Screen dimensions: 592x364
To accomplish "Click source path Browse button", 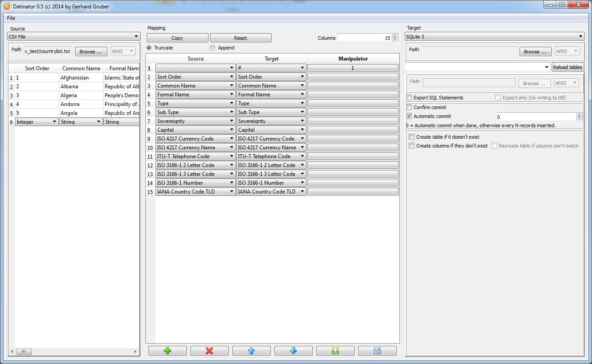I will click(91, 52).
